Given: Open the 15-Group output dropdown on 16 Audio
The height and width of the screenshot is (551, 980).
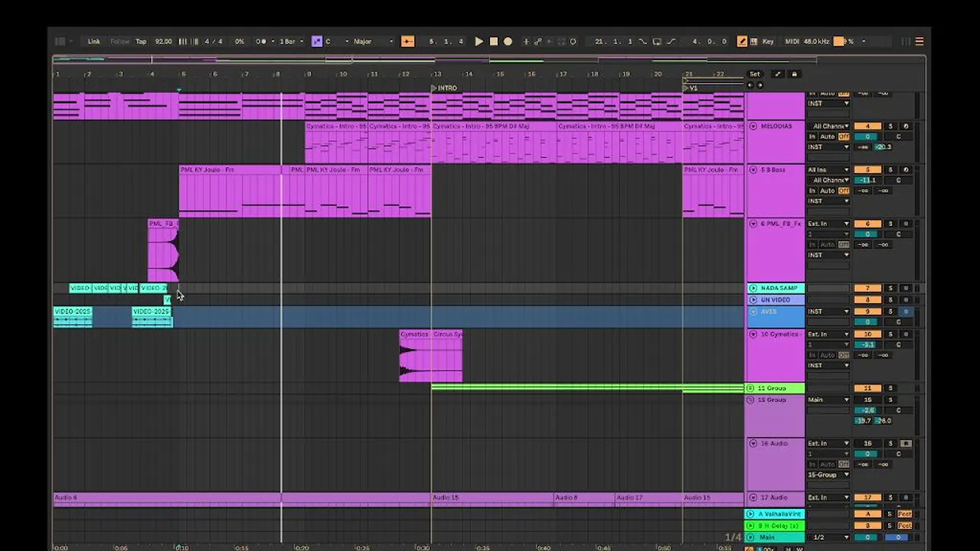Looking at the screenshot, I should coord(828,475).
